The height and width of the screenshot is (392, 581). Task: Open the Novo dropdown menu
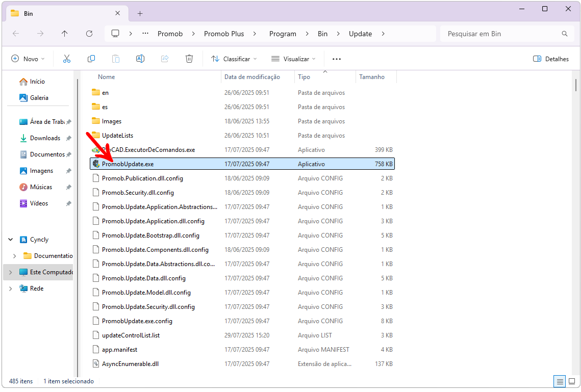[28, 59]
